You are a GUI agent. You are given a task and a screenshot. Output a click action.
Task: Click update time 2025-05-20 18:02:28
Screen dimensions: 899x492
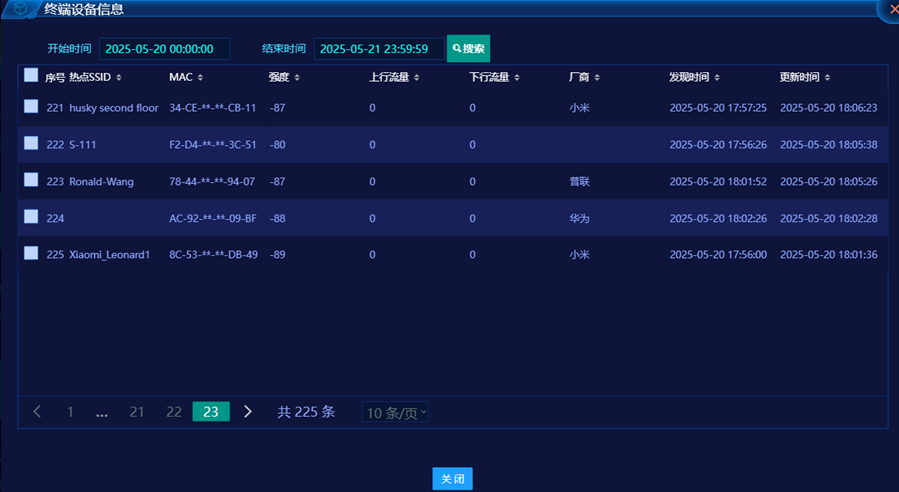(828, 218)
